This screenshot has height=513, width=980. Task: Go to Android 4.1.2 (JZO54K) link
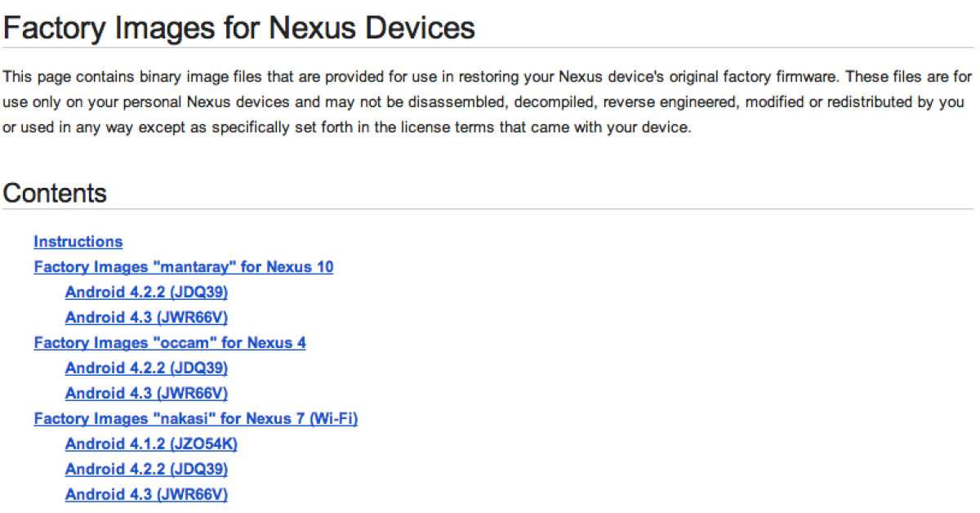pyautogui.click(x=151, y=444)
